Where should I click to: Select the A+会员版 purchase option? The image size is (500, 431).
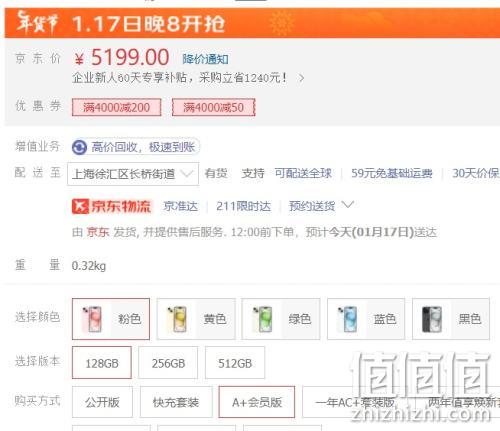coord(257,402)
